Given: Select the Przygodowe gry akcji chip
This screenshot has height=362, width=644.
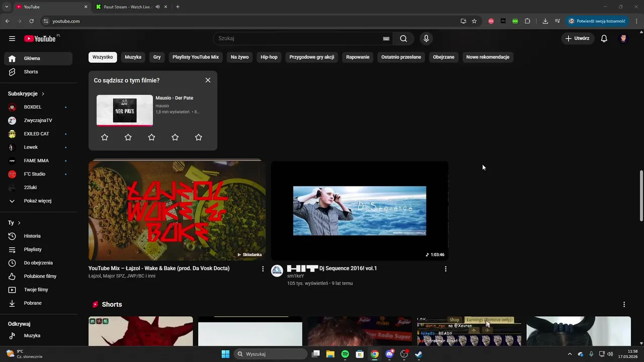Looking at the screenshot, I should pyautogui.click(x=312, y=57).
